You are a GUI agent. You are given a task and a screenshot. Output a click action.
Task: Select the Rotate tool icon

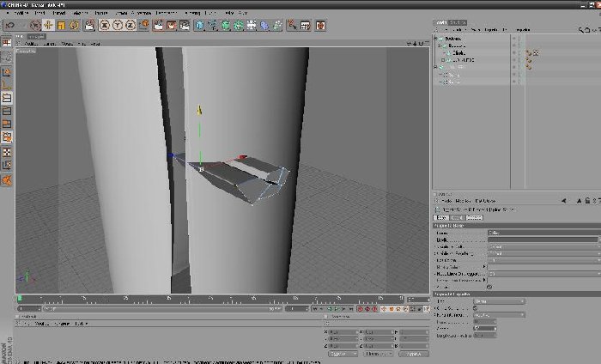coord(74,25)
